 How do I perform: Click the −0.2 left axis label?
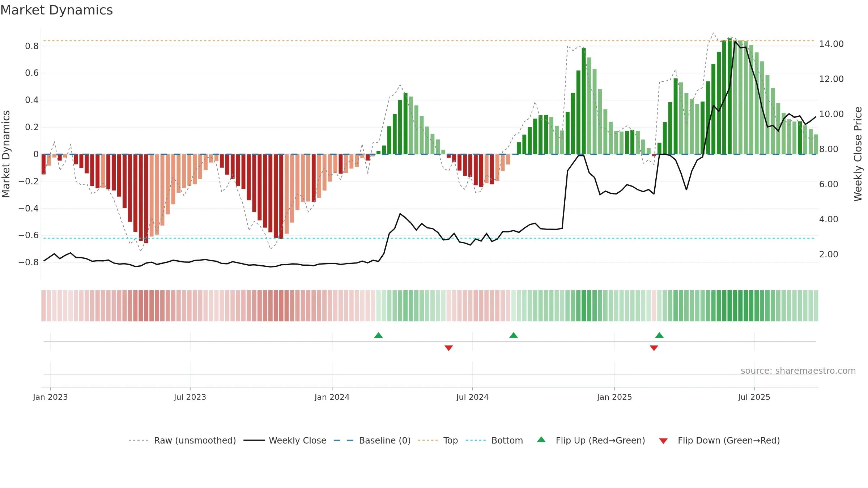[29, 181]
